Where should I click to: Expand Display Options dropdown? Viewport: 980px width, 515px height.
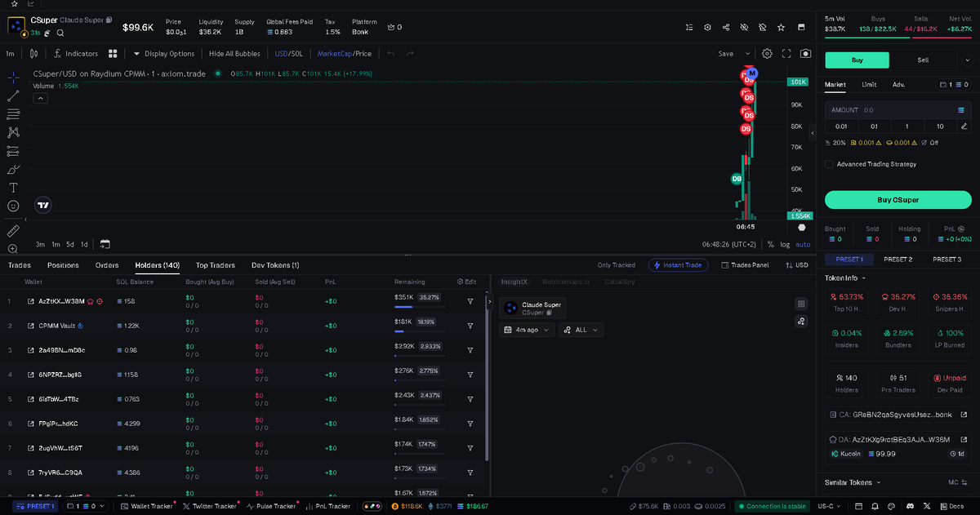point(163,54)
